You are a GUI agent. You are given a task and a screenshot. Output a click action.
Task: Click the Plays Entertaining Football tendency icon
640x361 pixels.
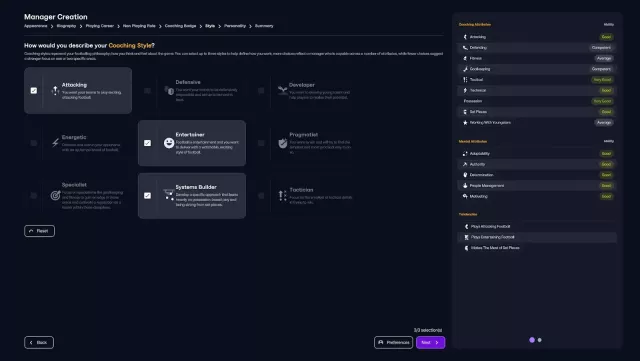tap(467, 237)
